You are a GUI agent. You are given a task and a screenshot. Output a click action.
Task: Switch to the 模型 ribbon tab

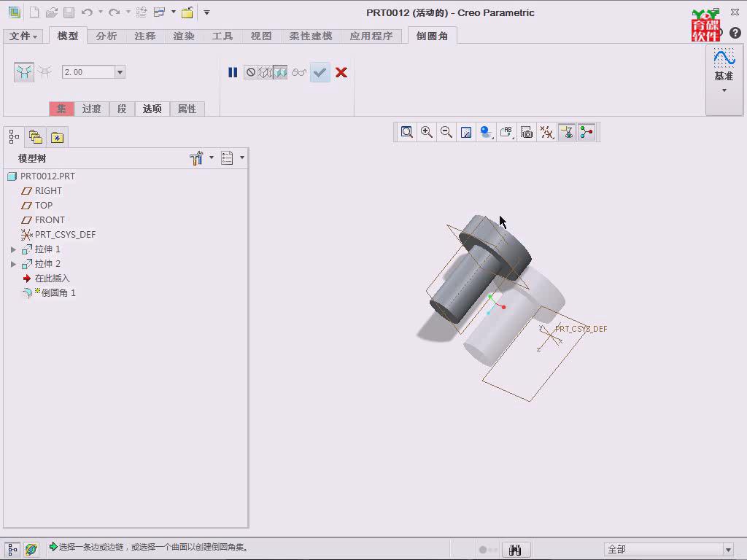(x=68, y=36)
